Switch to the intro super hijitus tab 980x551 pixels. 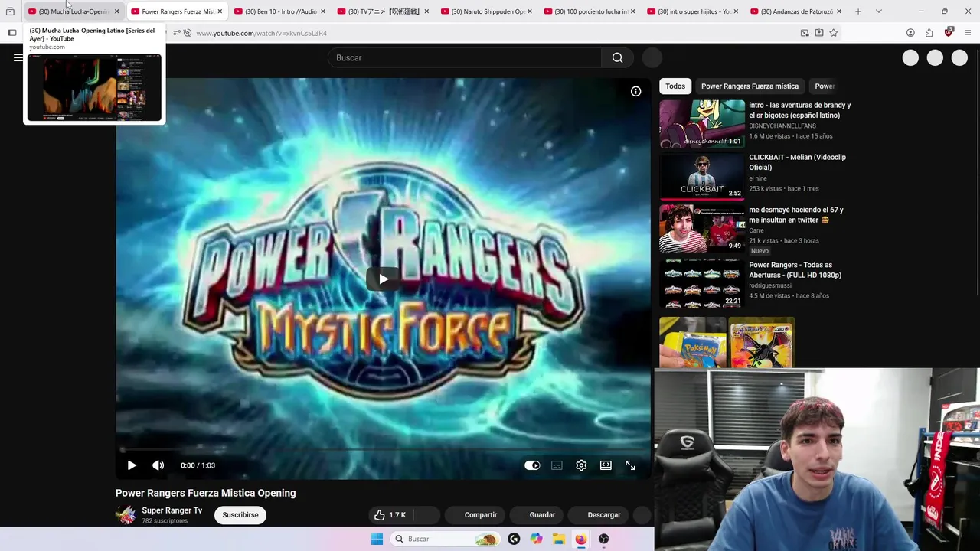click(694, 11)
